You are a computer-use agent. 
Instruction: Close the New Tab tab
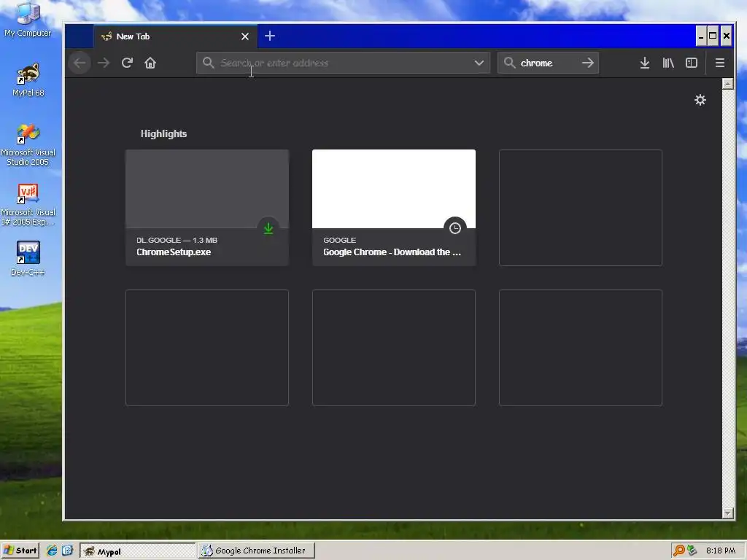click(x=245, y=36)
